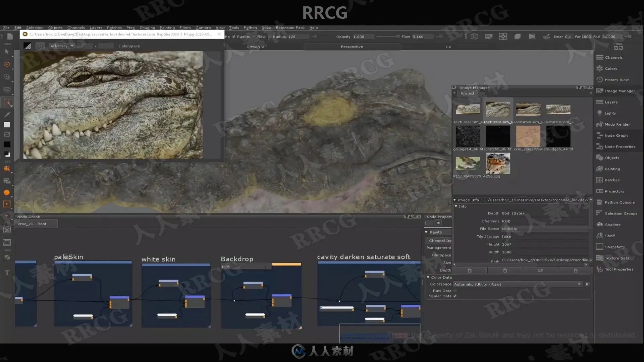The height and width of the screenshot is (362, 644).
Task: Select the Text tool in left toolbar
Action: pos(7,273)
